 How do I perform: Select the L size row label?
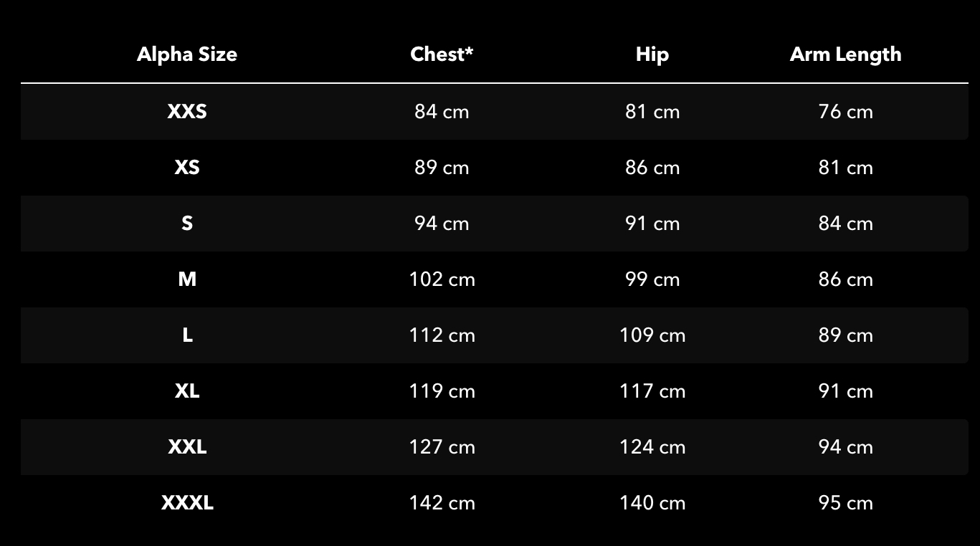(187, 335)
